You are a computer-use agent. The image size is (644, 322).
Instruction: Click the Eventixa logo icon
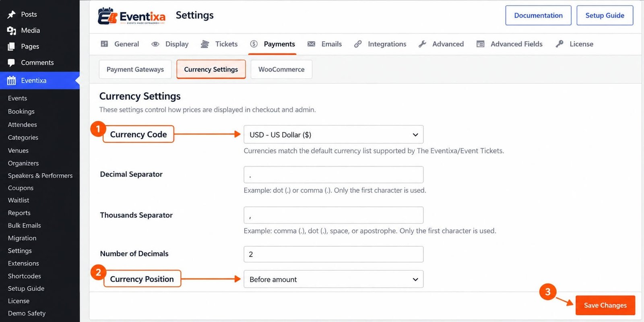pos(107,16)
